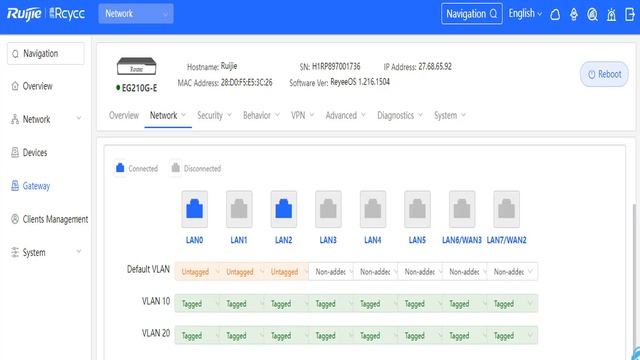
Task: Open VLAN 20 Tagged dropdown for LAN7/WAN2
Action: 513,335
